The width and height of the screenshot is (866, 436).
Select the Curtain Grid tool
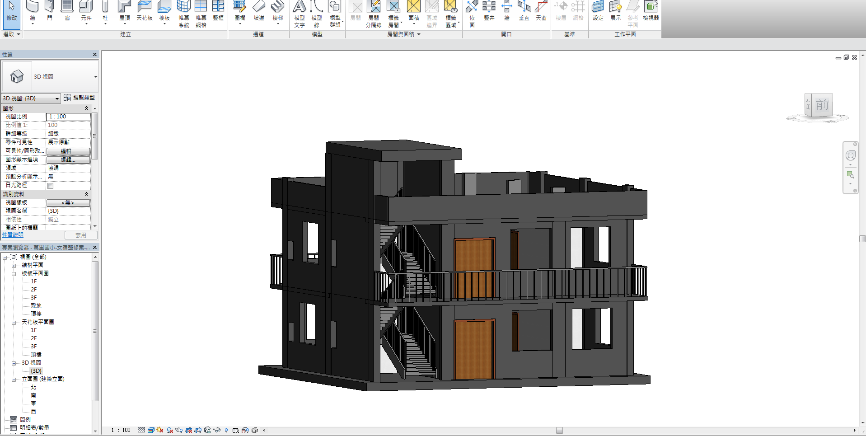tap(201, 13)
